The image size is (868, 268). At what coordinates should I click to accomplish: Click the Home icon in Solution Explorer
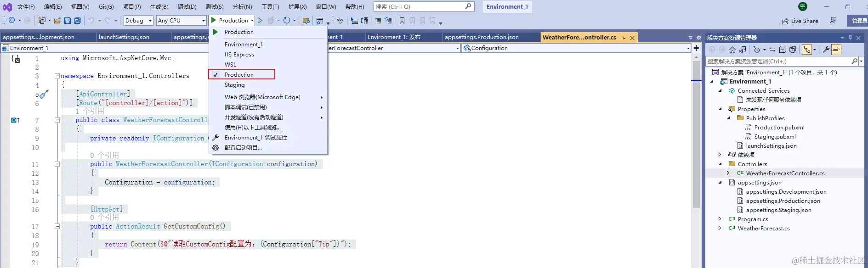732,50
